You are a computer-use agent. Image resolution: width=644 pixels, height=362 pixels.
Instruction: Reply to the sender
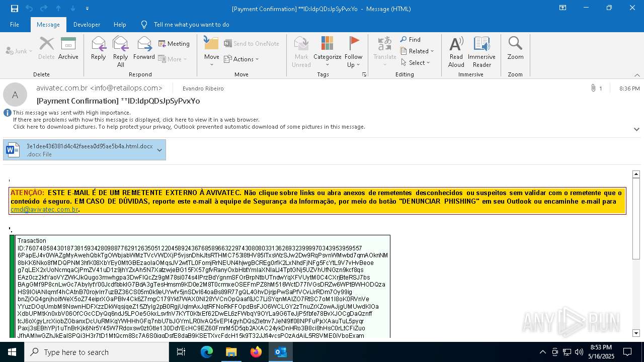tap(99, 48)
